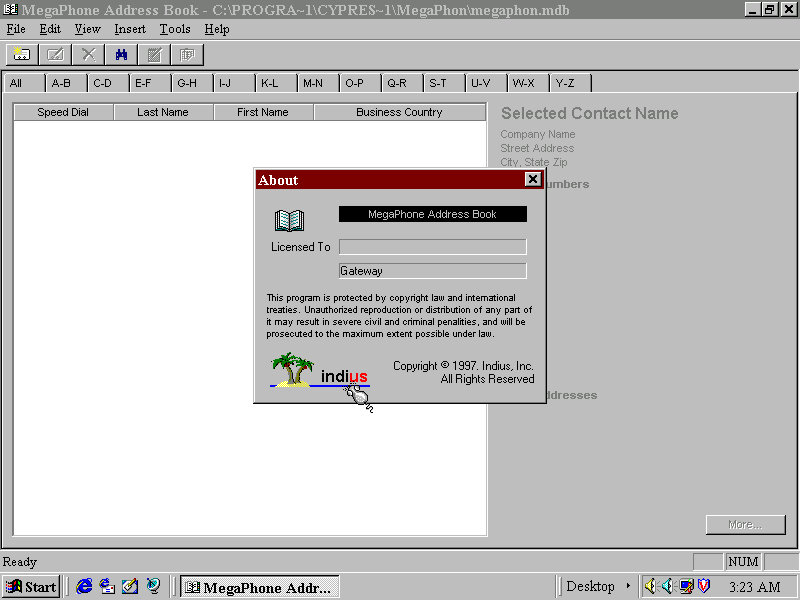This screenshot has height=600, width=800.
Task: Click the Delete Contact X toolbar icon
Action: 88,54
